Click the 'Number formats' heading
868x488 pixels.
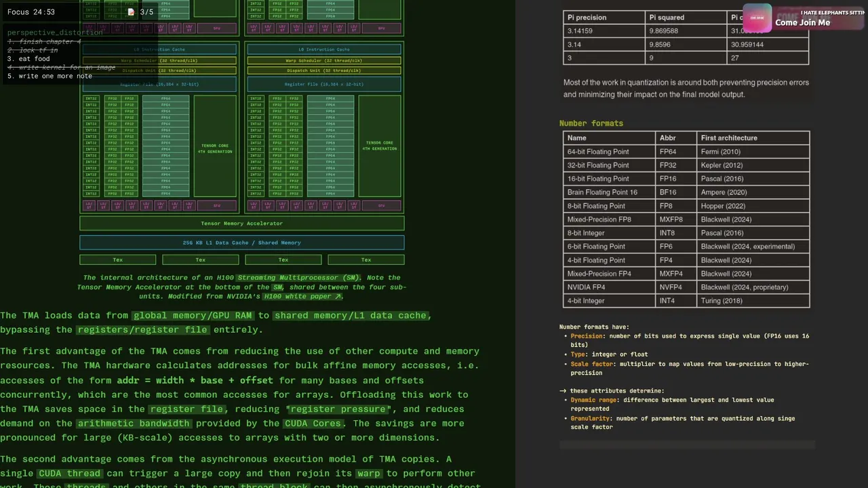(x=591, y=123)
